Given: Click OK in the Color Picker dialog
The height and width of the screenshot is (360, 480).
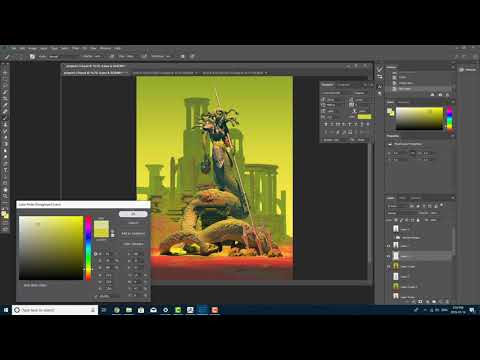Looking at the screenshot, I should tap(133, 214).
